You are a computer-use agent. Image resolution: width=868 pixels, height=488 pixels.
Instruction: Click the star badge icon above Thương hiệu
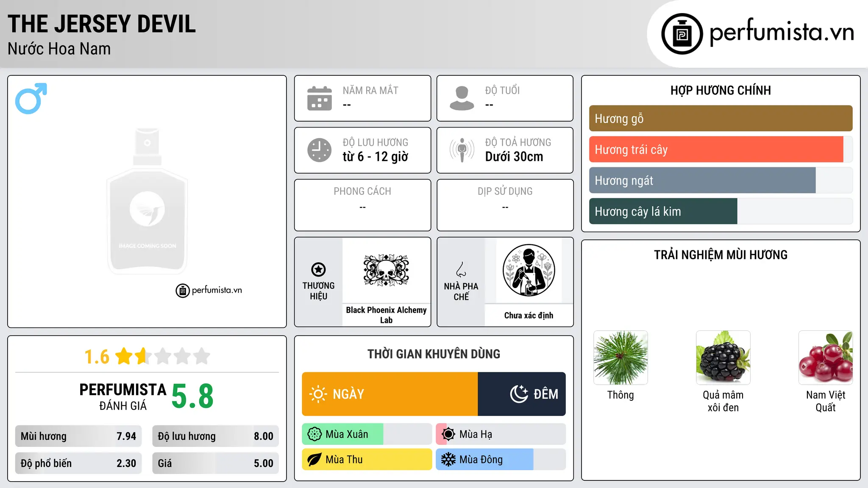(318, 269)
